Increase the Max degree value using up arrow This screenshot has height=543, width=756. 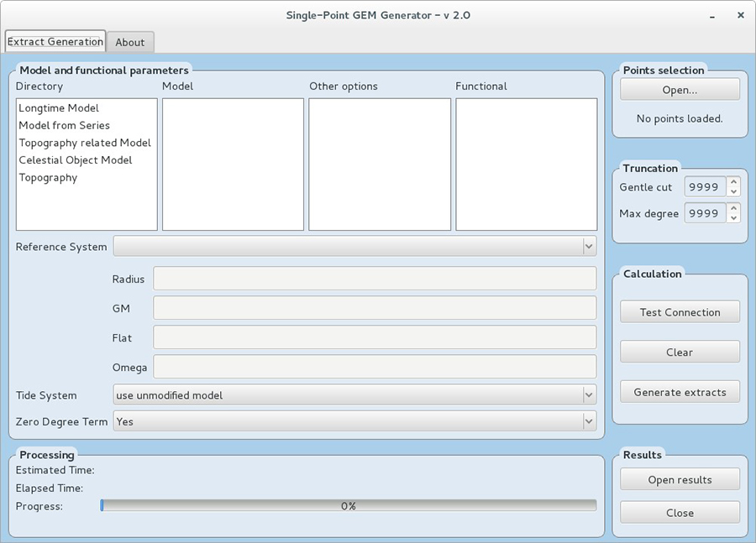point(733,207)
